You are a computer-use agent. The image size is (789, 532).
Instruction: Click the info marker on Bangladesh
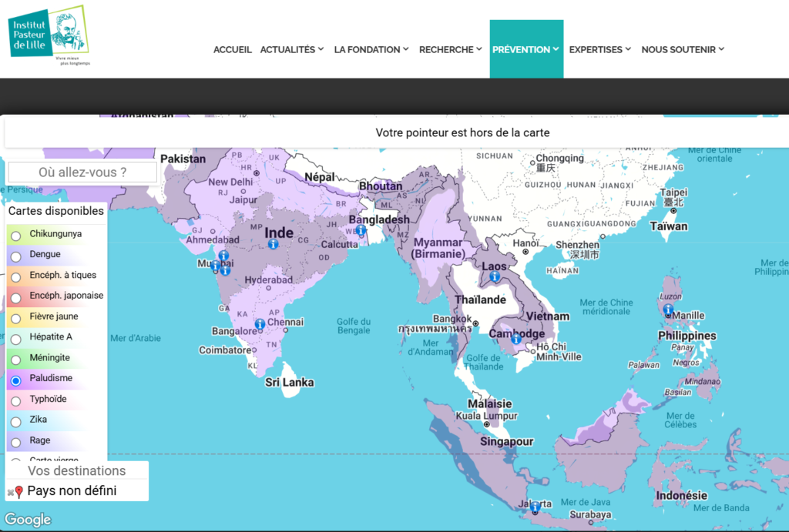(361, 229)
